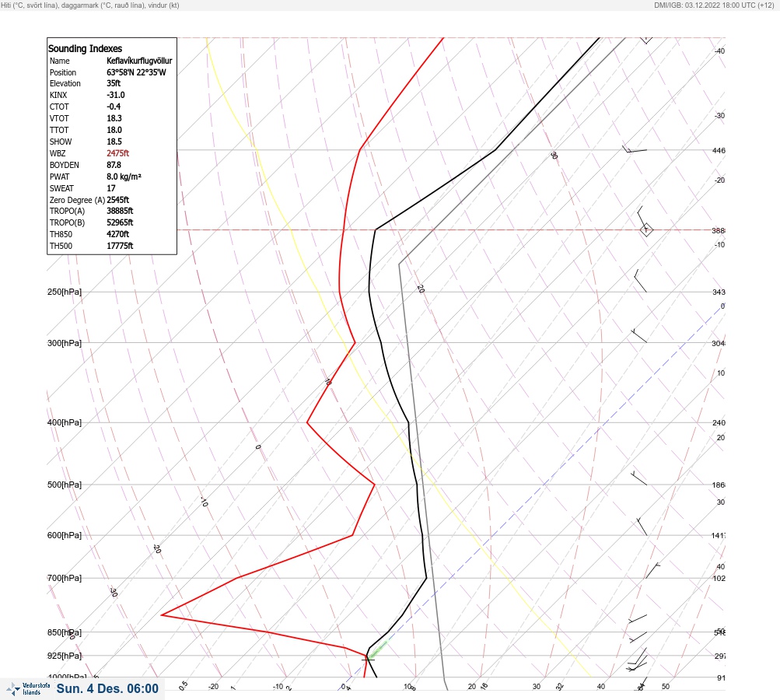Click station name 'Keflavíkurflugvöllur'

click(x=139, y=61)
